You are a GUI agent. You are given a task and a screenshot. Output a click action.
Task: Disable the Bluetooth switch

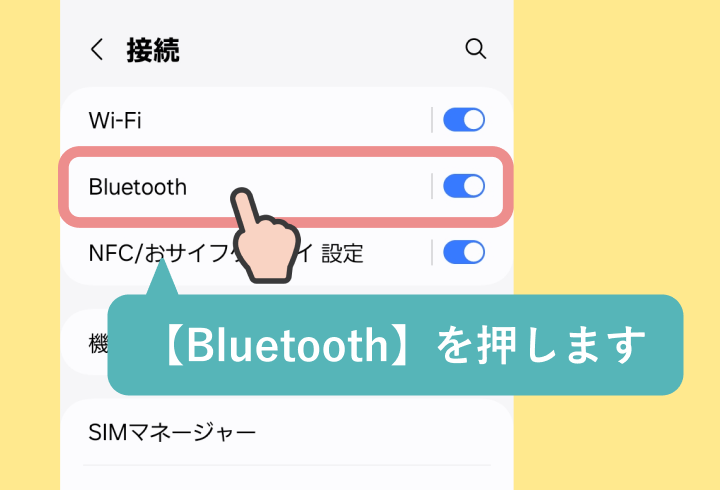point(464,186)
